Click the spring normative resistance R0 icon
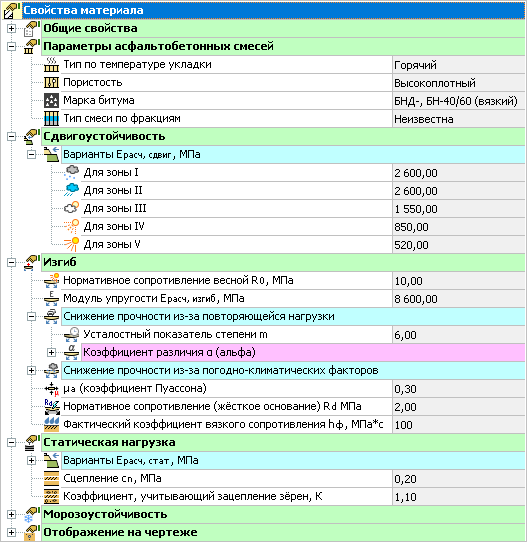The image size is (527, 542). [x=51, y=280]
